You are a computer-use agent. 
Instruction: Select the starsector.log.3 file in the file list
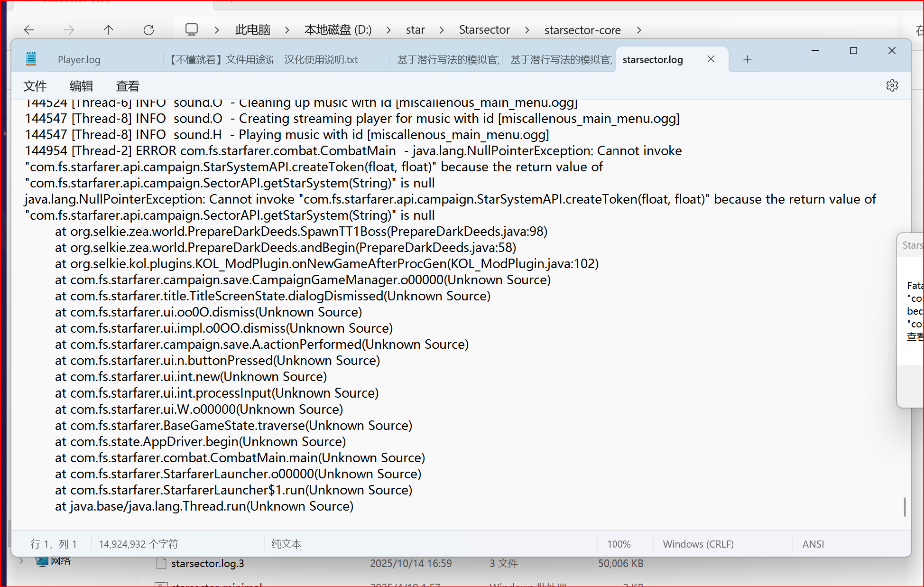(x=207, y=563)
